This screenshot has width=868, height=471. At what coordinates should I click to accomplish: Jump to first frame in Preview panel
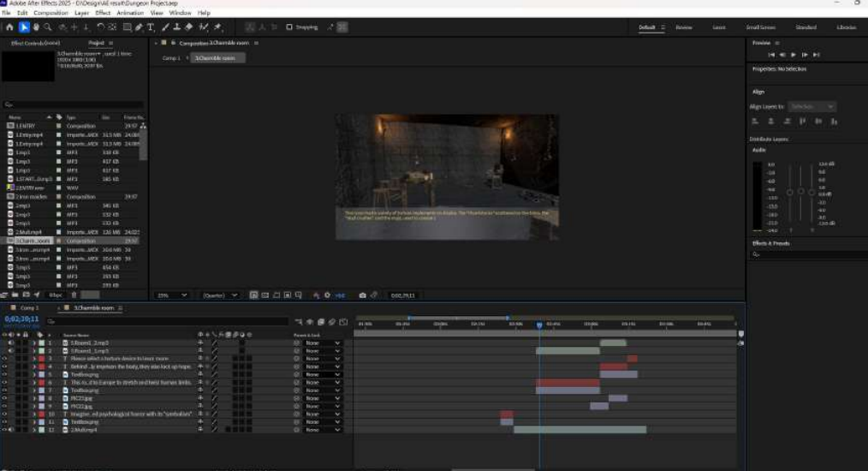click(x=771, y=55)
